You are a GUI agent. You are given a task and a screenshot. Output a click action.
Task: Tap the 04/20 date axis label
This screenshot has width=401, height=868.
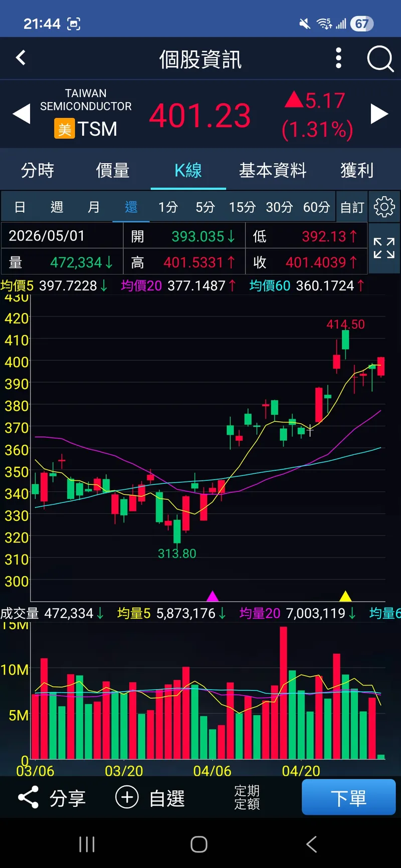click(x=301, y=771)
